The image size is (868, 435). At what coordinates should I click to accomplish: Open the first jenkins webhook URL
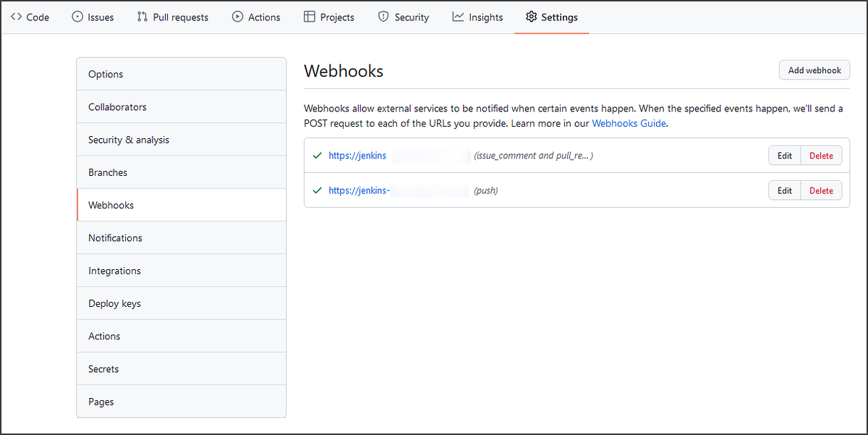[x=357, y=155]
